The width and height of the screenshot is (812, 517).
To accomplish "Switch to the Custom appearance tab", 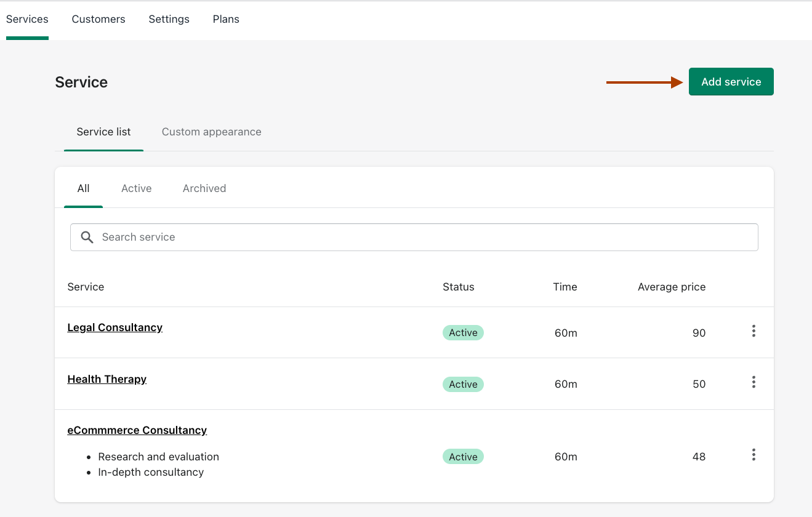I will coord(211,132).
